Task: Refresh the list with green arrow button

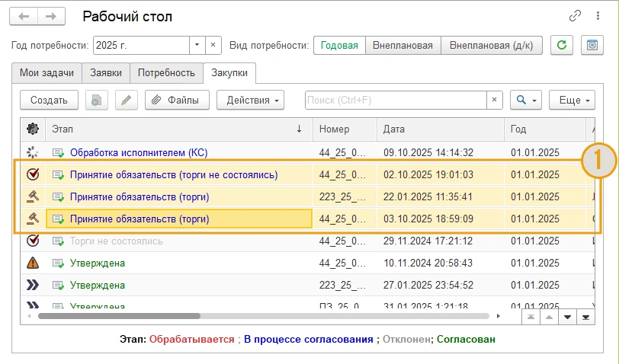Action: [562, 45]
